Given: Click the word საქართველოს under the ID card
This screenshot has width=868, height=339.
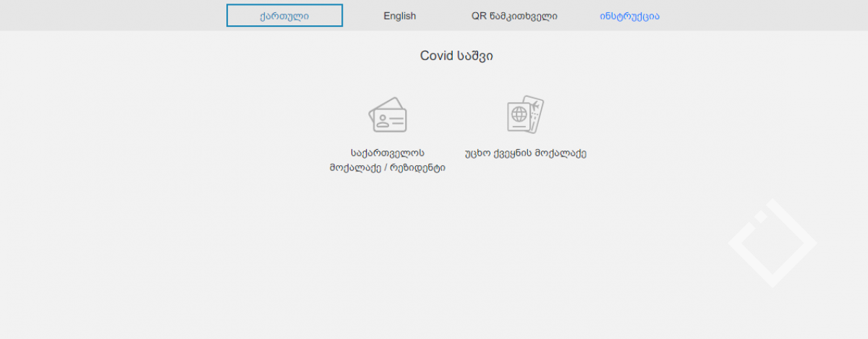Looking at the screenshot, I should coord(388,153).
